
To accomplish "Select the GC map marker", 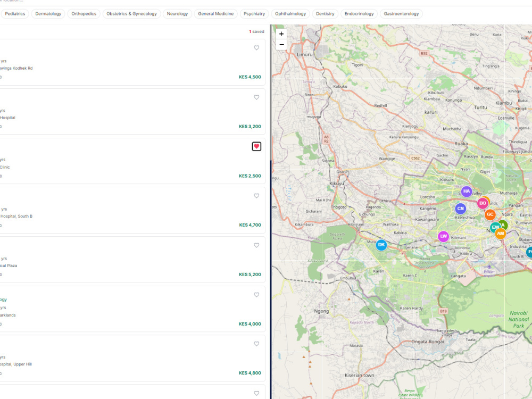I will [x=490, y=214].
